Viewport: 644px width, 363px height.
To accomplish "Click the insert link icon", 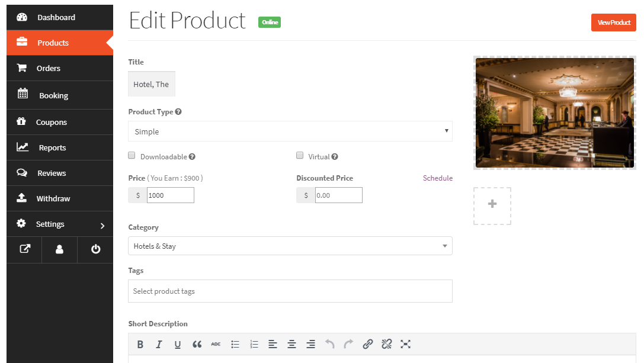I will (367, 344).
